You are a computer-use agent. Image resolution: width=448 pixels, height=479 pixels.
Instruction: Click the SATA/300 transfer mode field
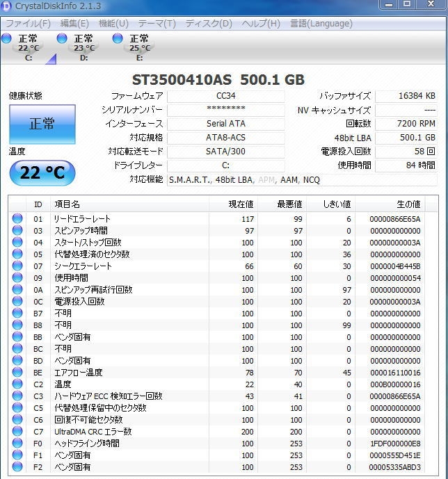tap(226, 152)
